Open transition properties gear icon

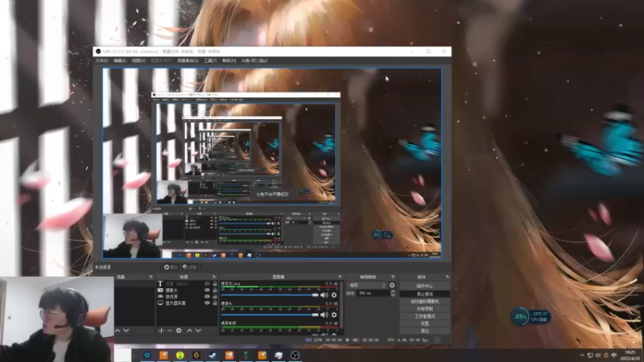pos(392,286)
